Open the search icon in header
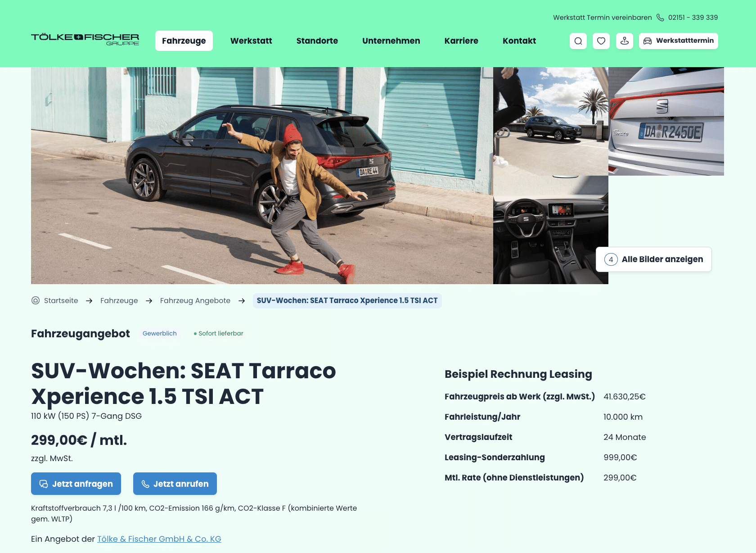The image size is (756, 553). click(578, 41)
